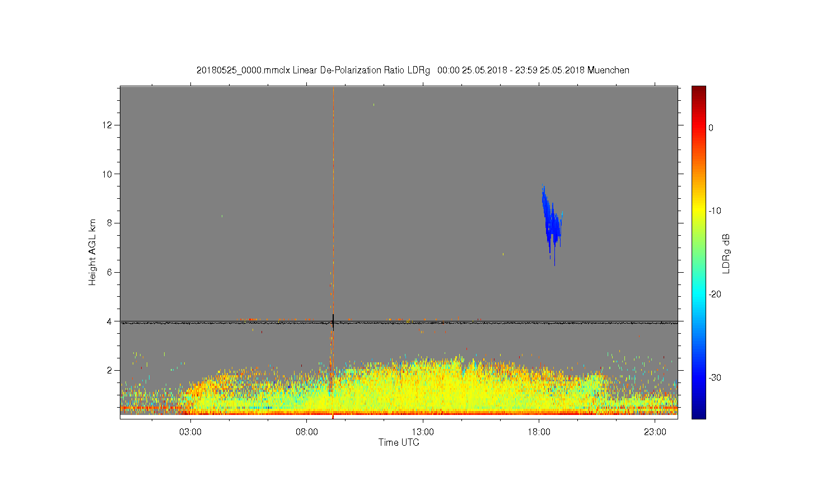This screenshot has width=840, height=504.
Task: Click the rainbow LDRg color scale bar
Action: (699, 252)
